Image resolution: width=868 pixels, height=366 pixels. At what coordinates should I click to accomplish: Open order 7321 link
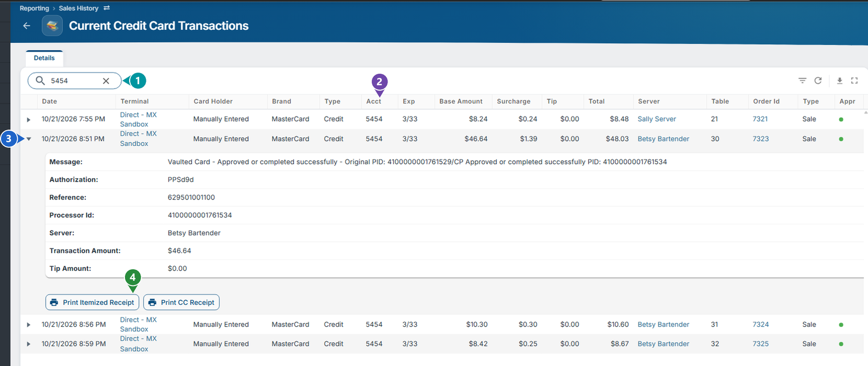[x=760, y=119]
